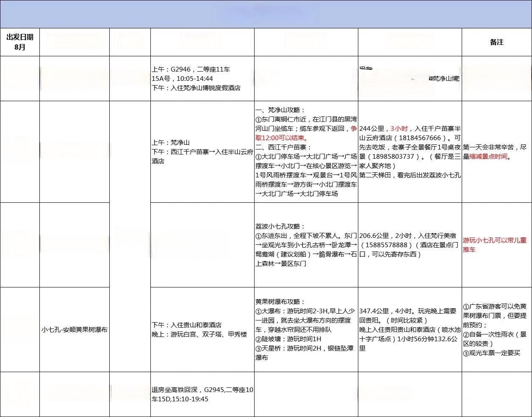Select the 荔波小七孔攻略 guide cell

coord(306,245)
